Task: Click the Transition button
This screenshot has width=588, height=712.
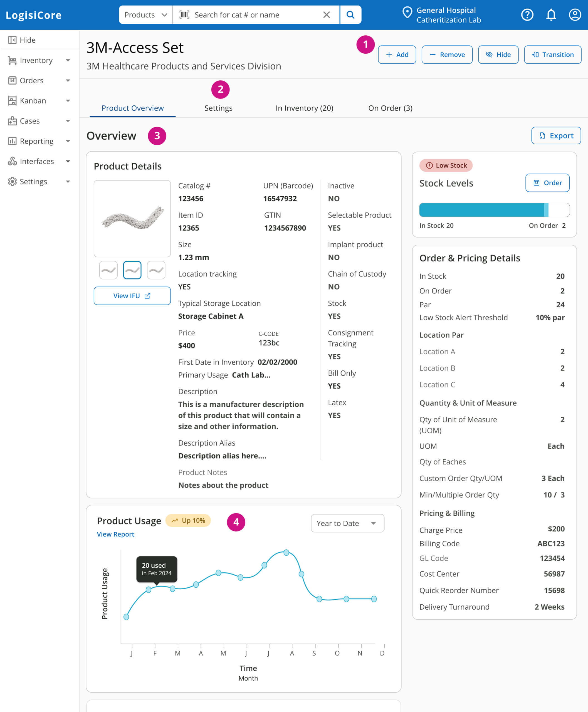Action: 552,55
